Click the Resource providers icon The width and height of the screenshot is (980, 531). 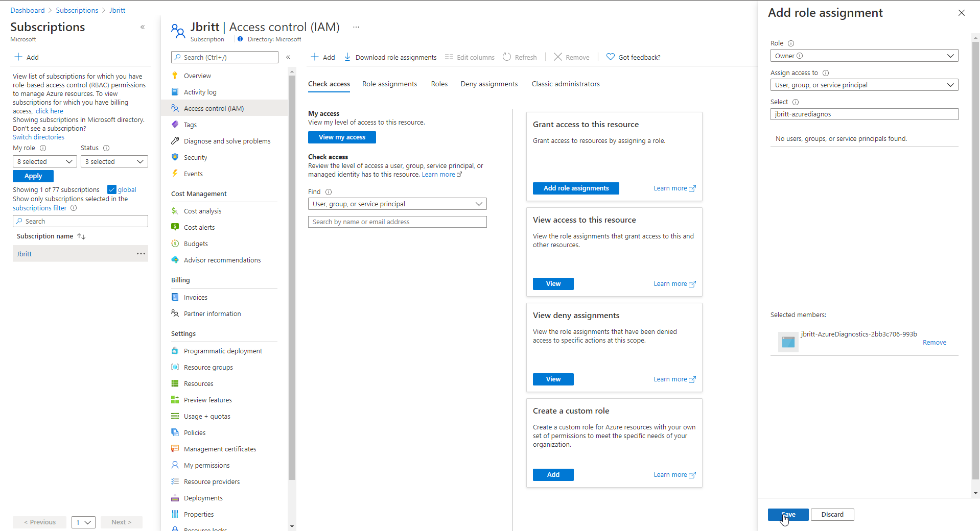175,481
